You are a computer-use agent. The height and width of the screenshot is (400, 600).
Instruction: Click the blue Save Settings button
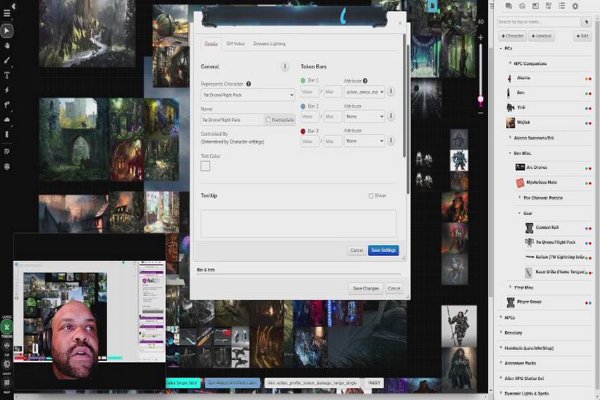[x=383, y=250]
